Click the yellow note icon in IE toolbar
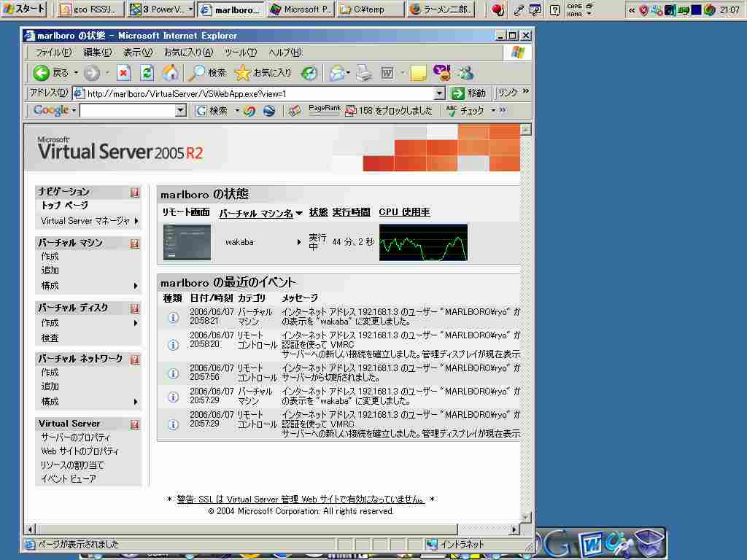 coord(418,73)
